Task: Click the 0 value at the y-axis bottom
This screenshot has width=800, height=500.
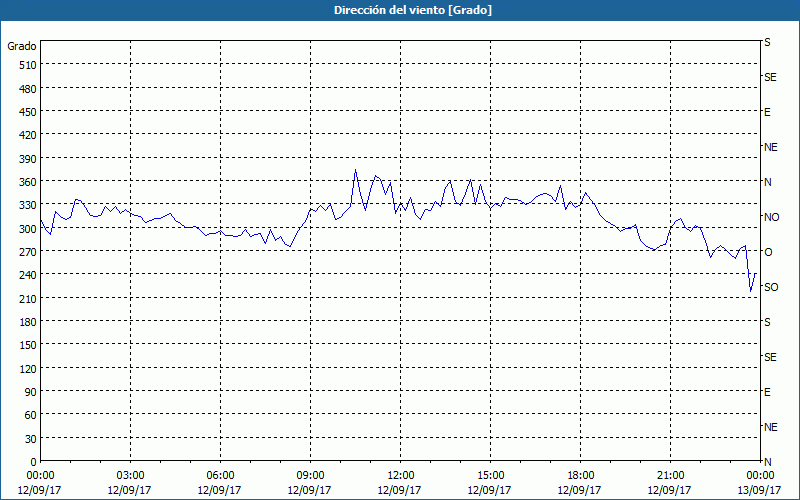Action: point(32,462)
